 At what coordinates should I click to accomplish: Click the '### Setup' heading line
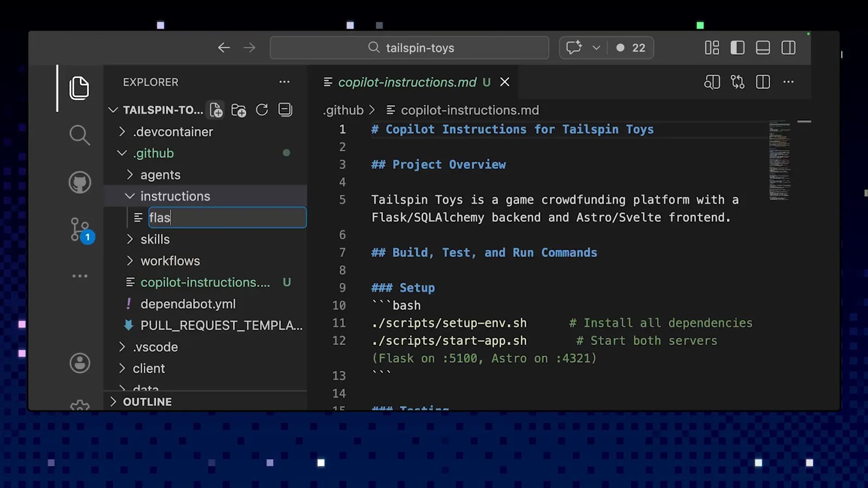[403, 288]
